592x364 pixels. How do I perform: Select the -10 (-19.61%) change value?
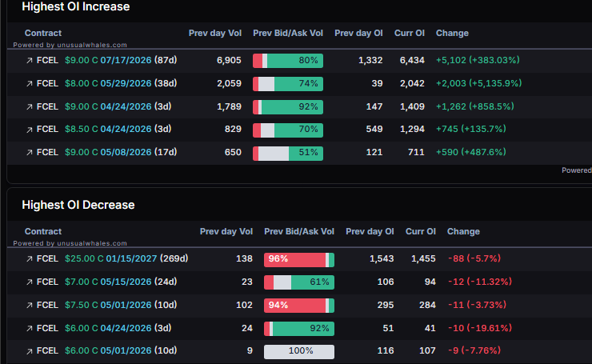[480, 328]
